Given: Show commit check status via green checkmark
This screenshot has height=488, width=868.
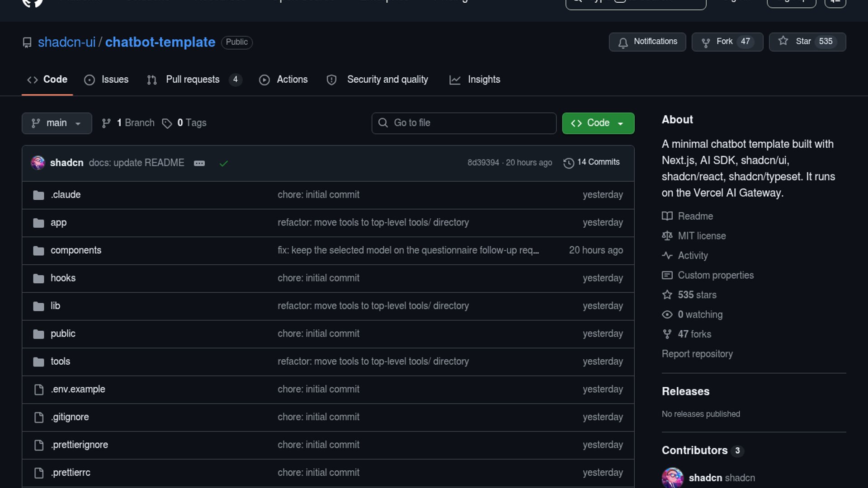Looking at the screenshot, I should point(223,163).
